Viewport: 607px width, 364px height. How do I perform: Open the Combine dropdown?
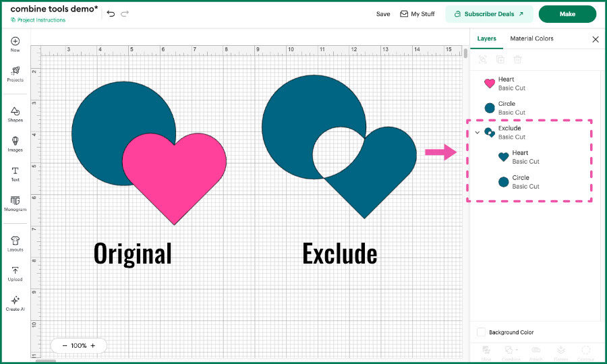(511, 352)
